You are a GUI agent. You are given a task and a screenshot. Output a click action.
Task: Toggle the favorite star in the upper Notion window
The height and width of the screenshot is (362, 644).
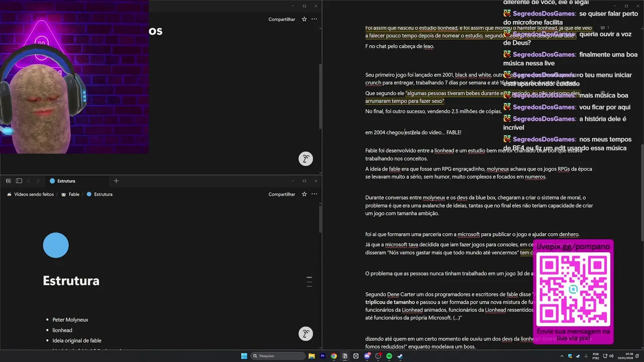[x=304, y=19]
